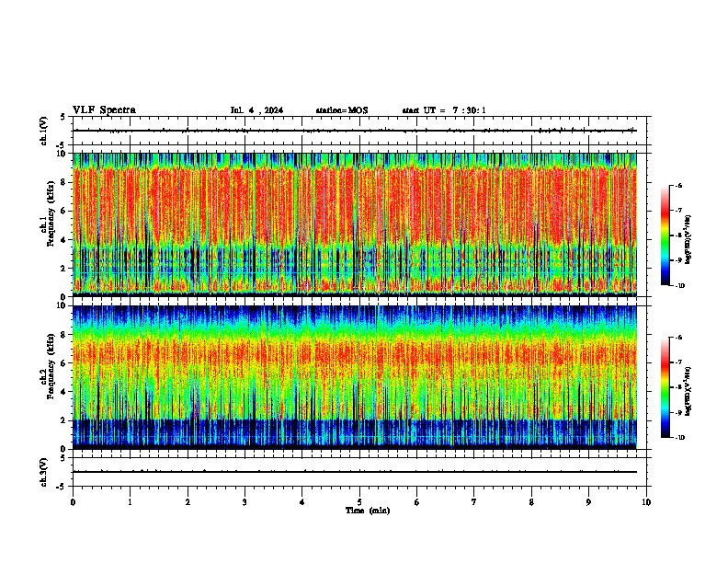
Task: Click the "2" kHz tick of ch.2 spectrogram
Action: click(x=64, y=420)
